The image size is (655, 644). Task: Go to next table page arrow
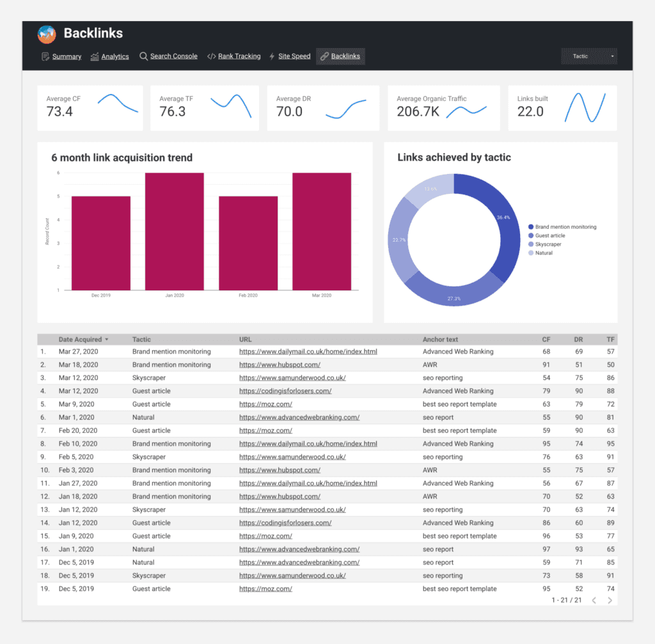[610, 600]
